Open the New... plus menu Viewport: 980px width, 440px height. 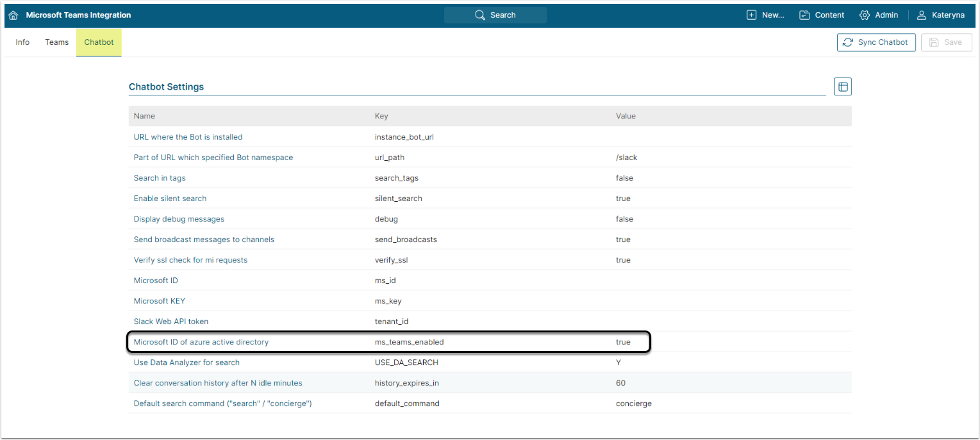765,15
